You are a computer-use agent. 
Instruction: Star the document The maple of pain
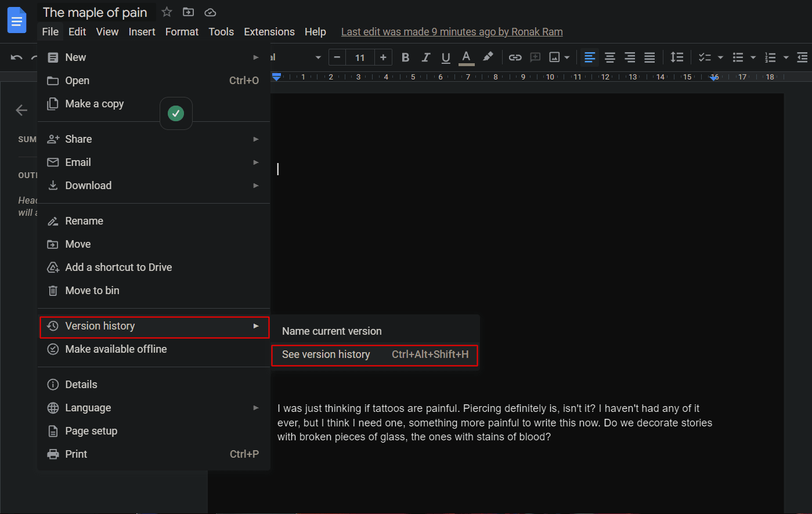point(167,12)
